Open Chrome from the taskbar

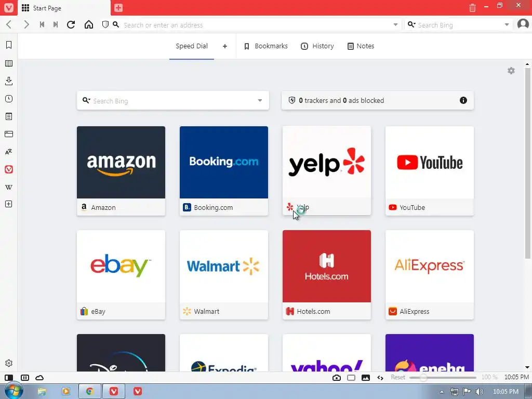[x=89, y=391]
